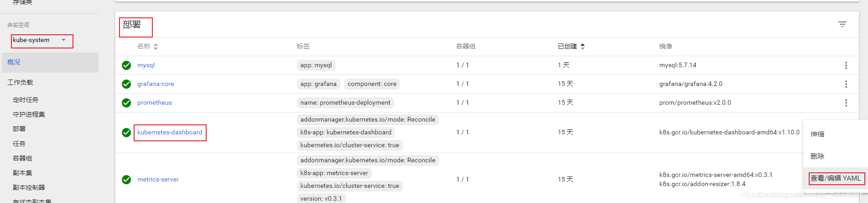Screen dimensions: 868x203
Task: Click the component: core label chip
Action: (x=372, y=84)
